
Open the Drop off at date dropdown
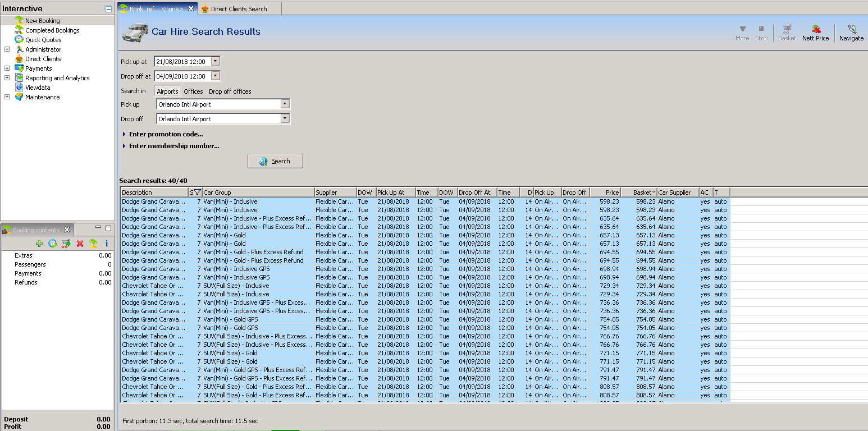pos(215,76)
